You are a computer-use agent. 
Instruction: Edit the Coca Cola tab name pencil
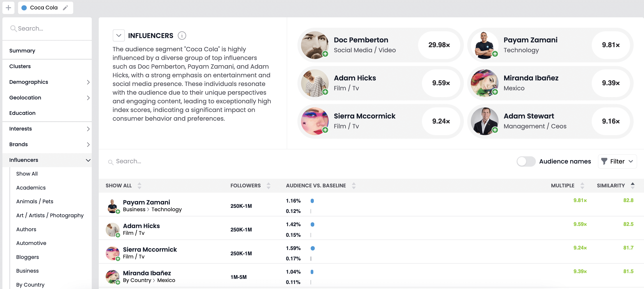click(x=65, y=8)
